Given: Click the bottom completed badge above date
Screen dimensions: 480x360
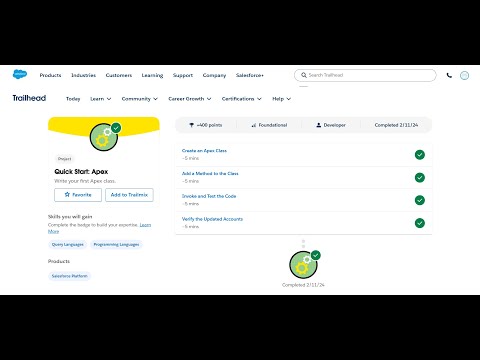Looking at the screenshot, I should click(x=304, y=264).
